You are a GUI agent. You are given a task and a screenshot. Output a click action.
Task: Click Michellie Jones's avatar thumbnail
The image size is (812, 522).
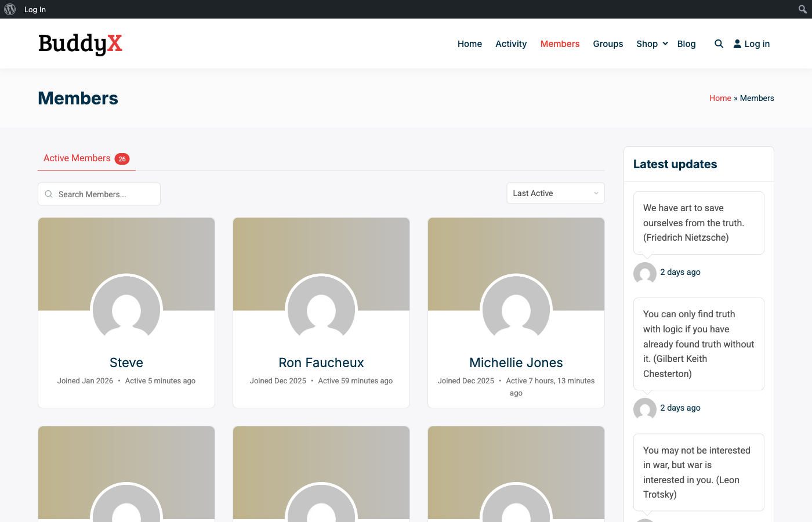pos(516,309)
